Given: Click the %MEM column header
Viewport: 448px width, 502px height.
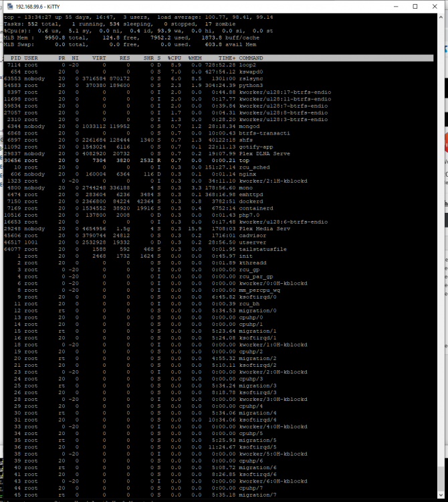Looking at the screenshot, I should point(195,58).
